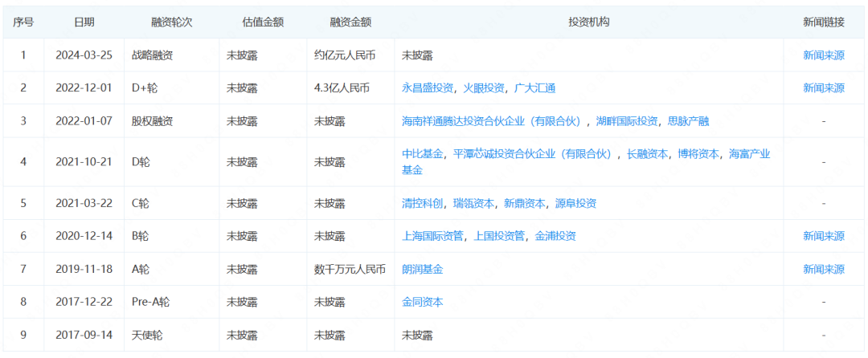This screenshot has width=868, height=358.
Task: Open investor 上国投资管
Action: point(499,236)
